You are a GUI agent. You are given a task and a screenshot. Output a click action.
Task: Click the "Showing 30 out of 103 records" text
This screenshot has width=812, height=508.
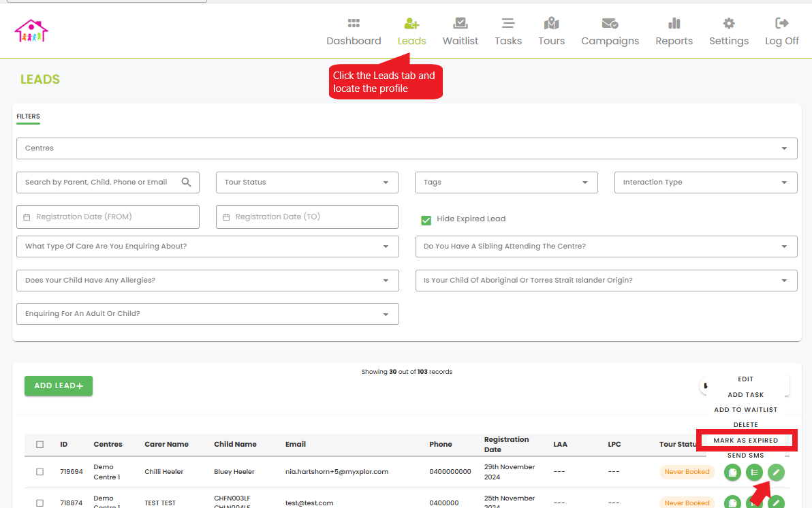pyautogui.click(x=407, y=372)
